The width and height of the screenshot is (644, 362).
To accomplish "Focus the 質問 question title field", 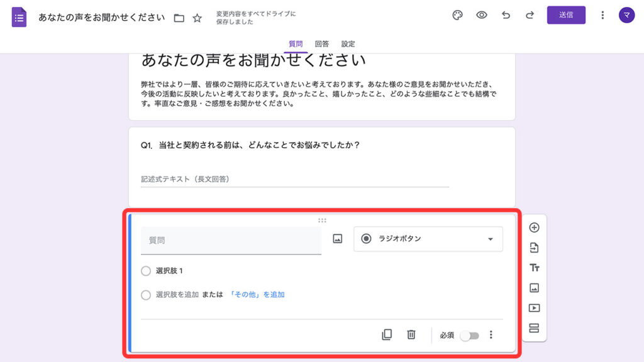I will 231,241.
